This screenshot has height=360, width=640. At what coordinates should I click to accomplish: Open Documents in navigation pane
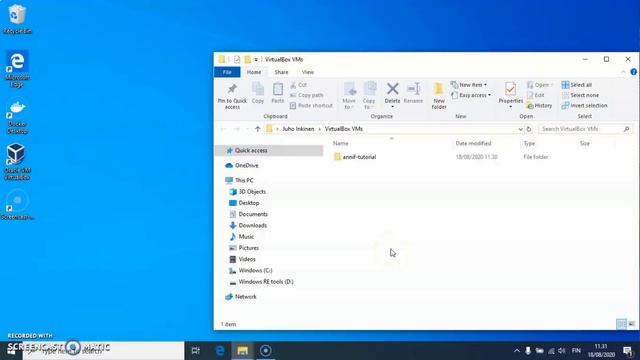(249, 214)
